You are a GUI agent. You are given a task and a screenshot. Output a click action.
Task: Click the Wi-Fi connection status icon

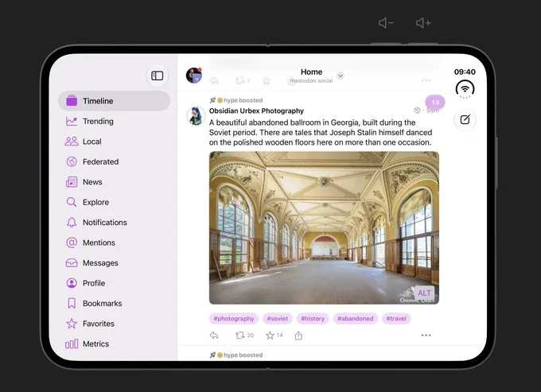(465, 89)
